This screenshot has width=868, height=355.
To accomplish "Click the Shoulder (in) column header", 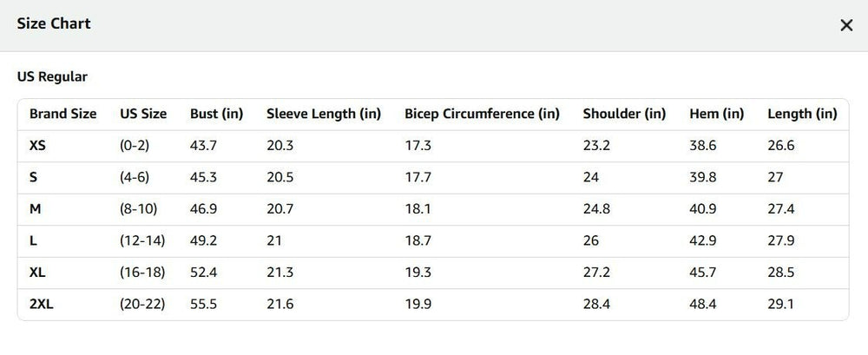I will click(624, 114).
